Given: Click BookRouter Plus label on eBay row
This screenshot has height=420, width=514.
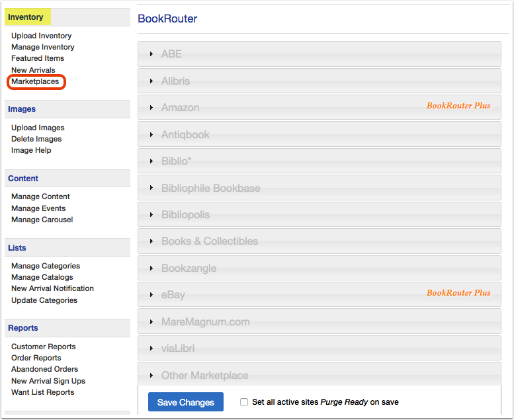Looking at the screenshot, I should click(458, 293).
